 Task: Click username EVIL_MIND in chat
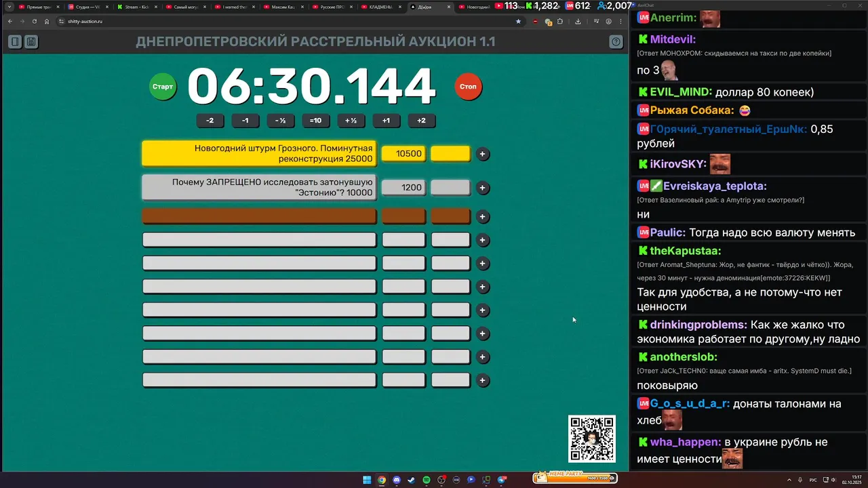point(681,91)
